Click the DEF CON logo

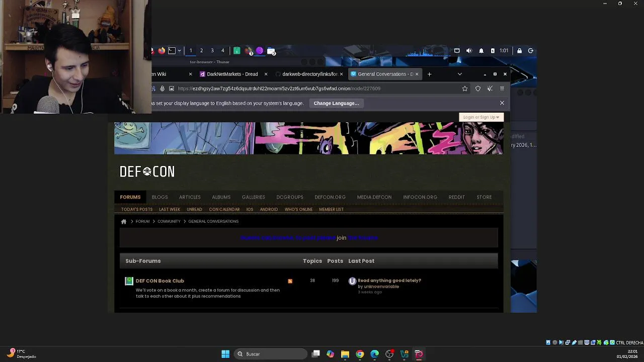[x=147, y=171]
